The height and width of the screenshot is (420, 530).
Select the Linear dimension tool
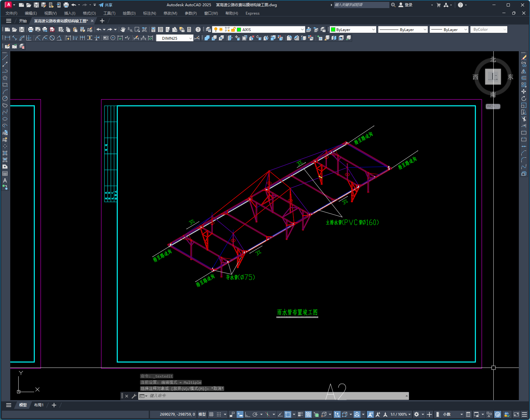pyautogui.click(x=7, y=38)
